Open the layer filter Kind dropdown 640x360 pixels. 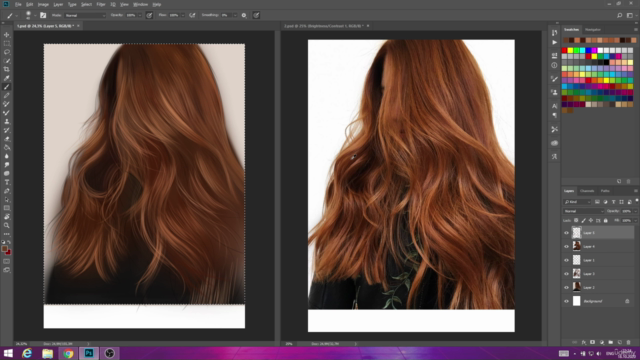click(x=577, y=202)
